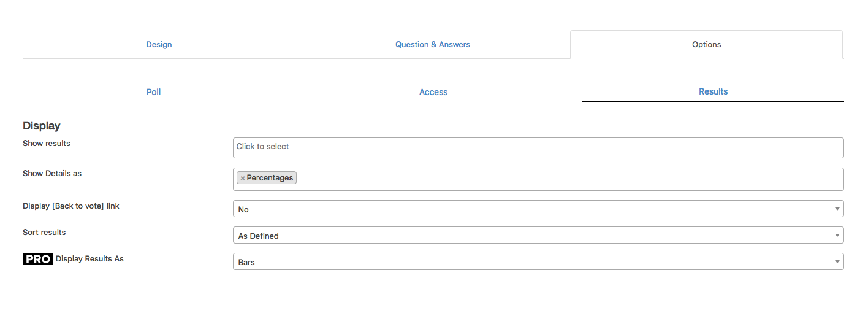Screen dimensions: 868x313
Task: Select the Options tab
Action: [x=706, y=44]
